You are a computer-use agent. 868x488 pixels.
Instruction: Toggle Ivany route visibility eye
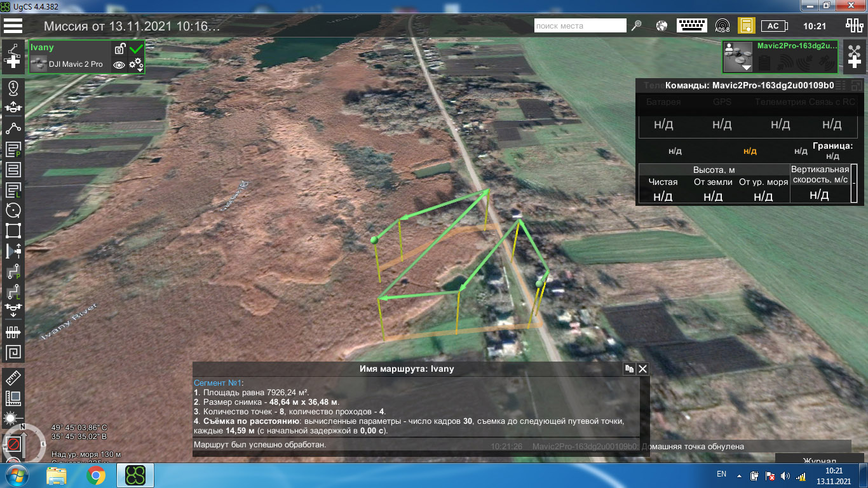click(x=119, y=64)
